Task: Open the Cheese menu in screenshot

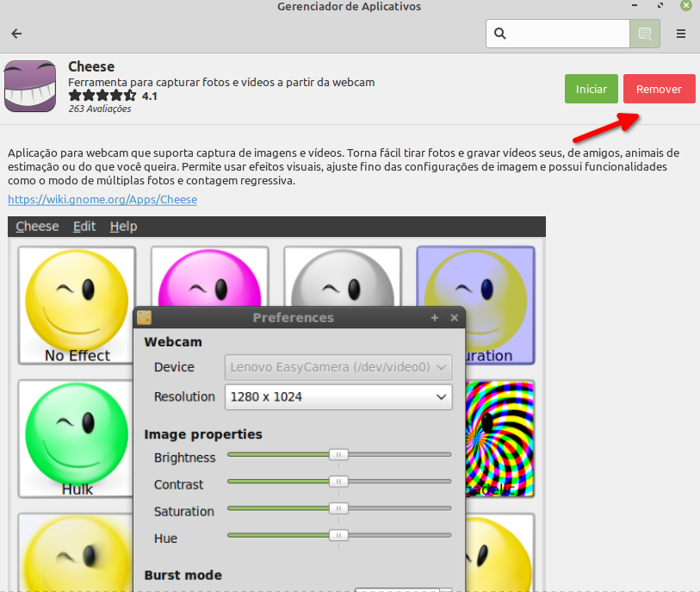Action: 37,227
